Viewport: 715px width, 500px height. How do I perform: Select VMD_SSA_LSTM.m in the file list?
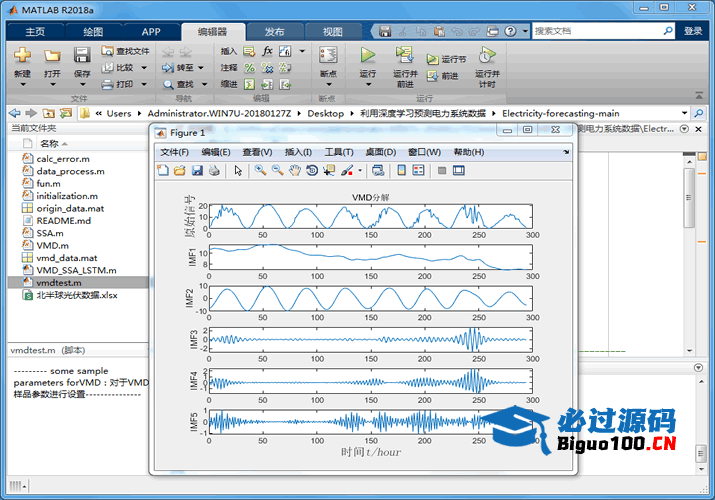(76, 270)
